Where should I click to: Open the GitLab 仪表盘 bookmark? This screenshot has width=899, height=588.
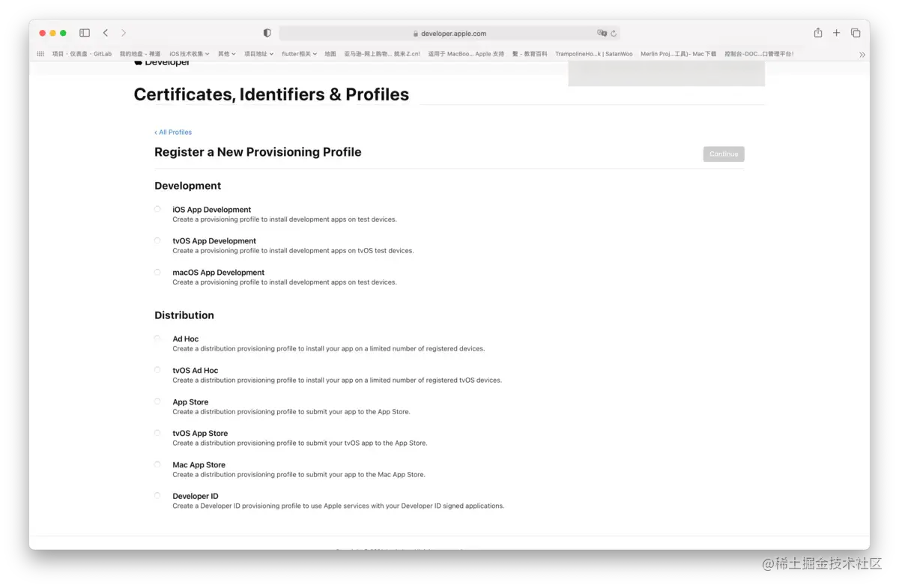click(82, 54)
